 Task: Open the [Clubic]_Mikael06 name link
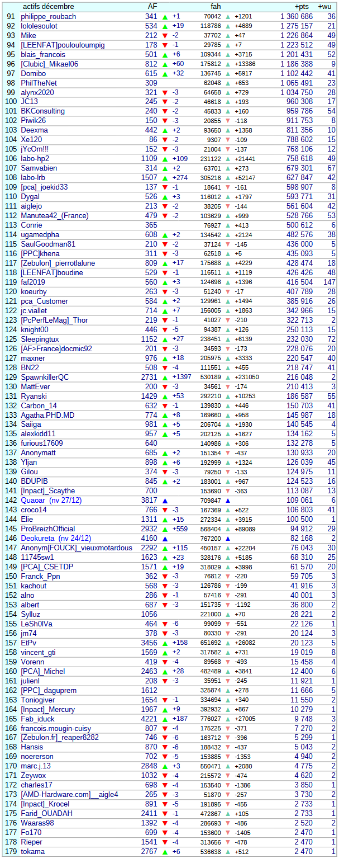click(50, 64)
